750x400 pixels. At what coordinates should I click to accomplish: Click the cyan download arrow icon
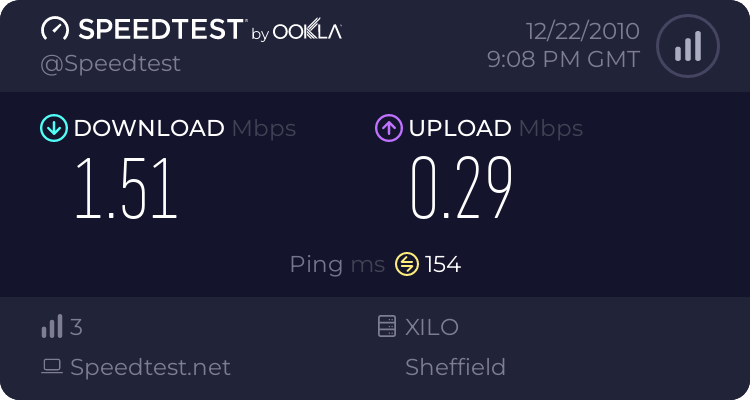53,128
